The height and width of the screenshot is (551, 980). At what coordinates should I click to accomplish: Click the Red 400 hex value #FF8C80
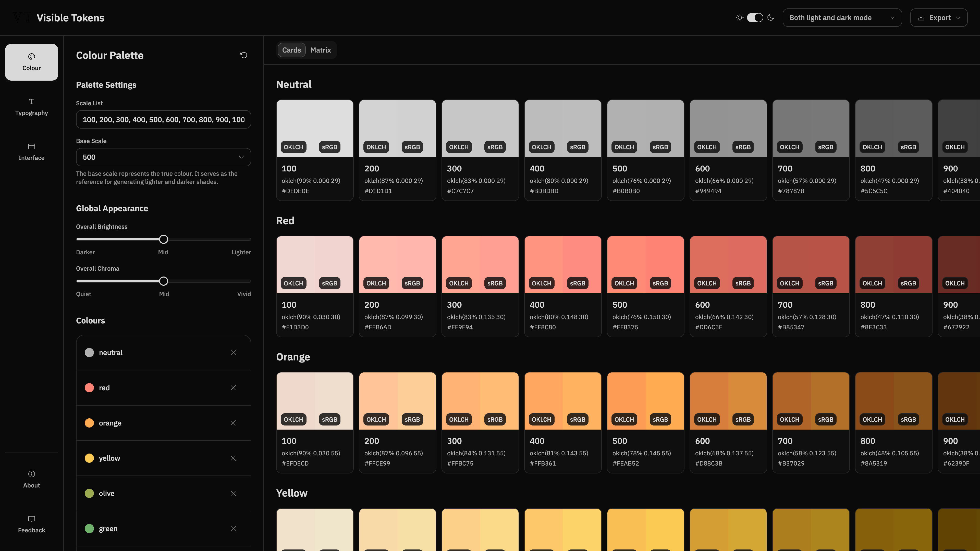pos(543,327)
